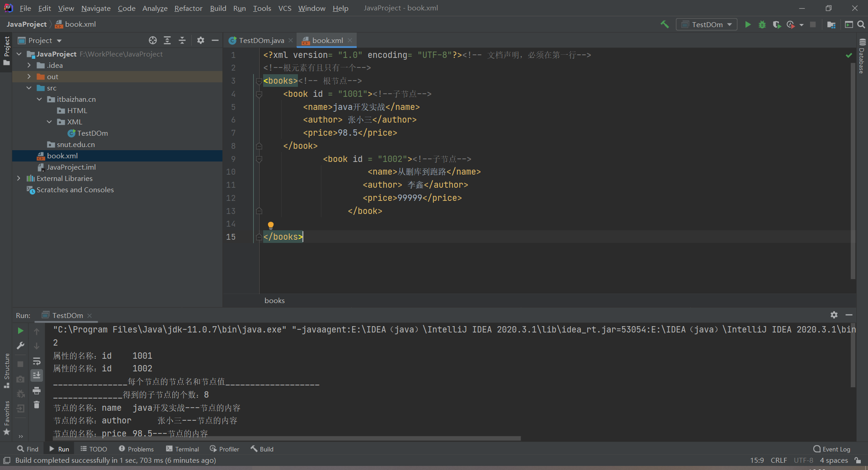Collapse the XML package
This screenshot has height=470, width=868.
49,122
